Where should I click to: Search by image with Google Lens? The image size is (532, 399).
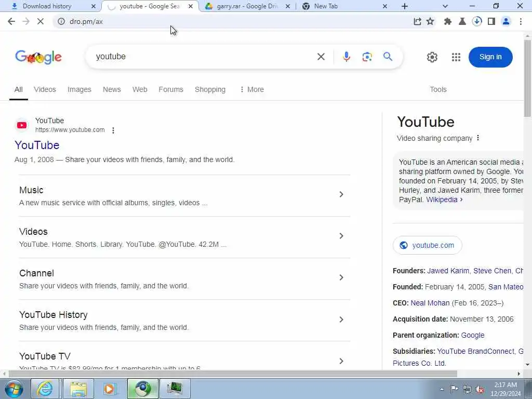point(367,57)
